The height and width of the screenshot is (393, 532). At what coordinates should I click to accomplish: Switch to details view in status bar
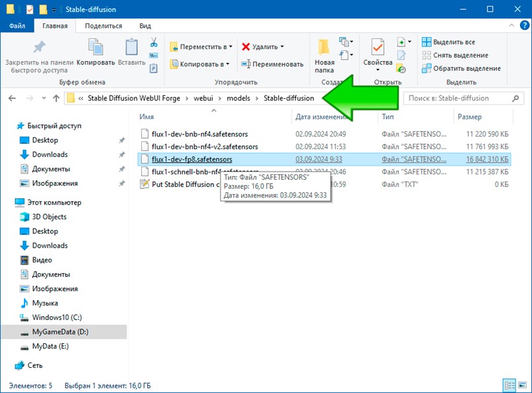508,385
